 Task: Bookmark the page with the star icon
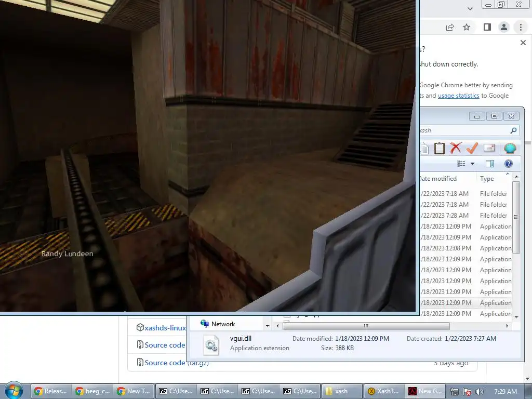tap(467, 27)
